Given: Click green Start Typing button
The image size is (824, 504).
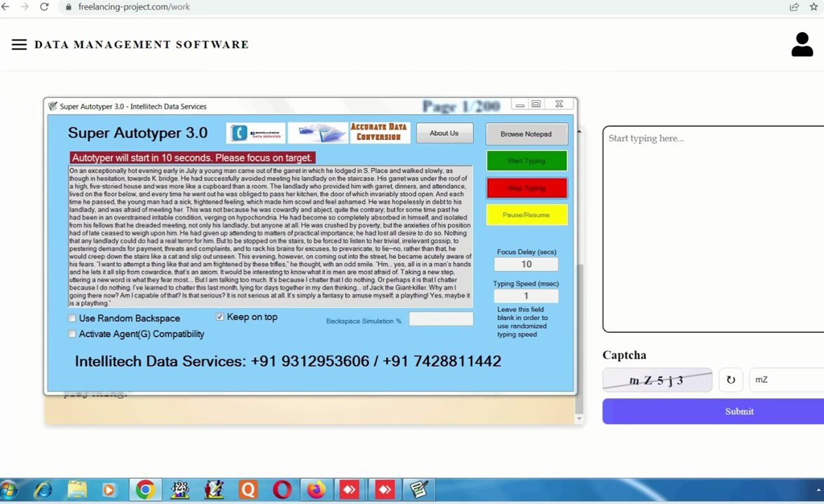Looking at the screenshot, I should (527, 161).
